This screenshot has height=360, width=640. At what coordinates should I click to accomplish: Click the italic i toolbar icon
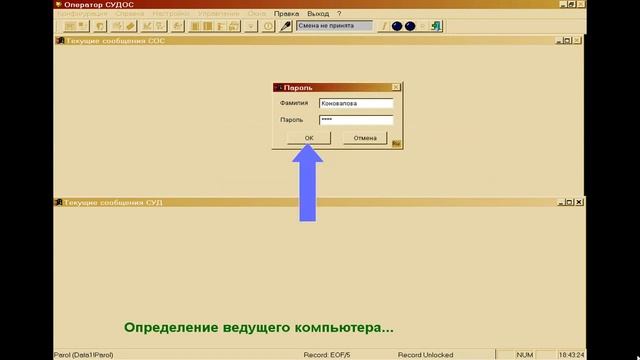point(383,26)
